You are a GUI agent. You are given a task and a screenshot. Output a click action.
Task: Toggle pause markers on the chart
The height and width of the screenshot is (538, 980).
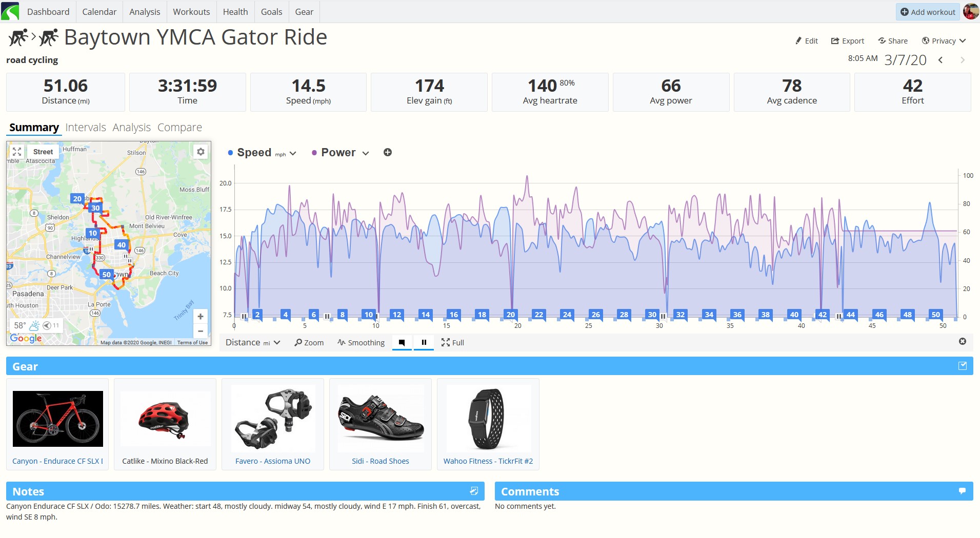pos(424,342)
